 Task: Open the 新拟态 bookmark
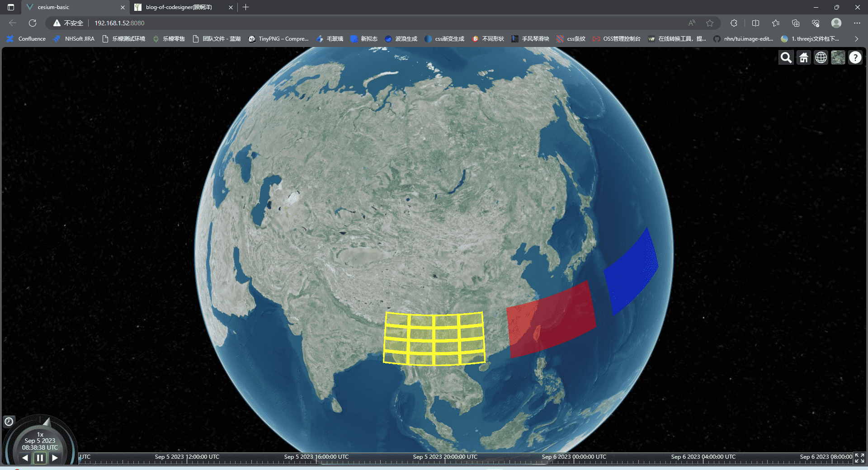[364, 39]
